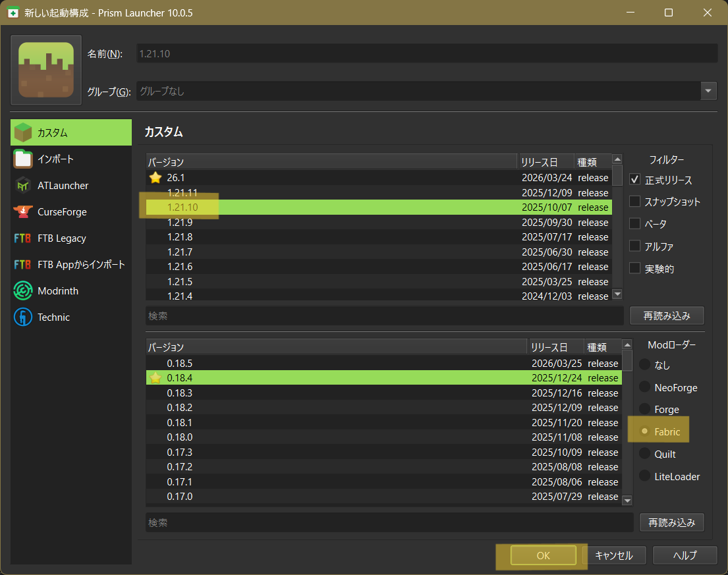Enable the スナップショット filter checkbox
The height and width of the screenshot is (575, 728).
[x=635, y=202]
